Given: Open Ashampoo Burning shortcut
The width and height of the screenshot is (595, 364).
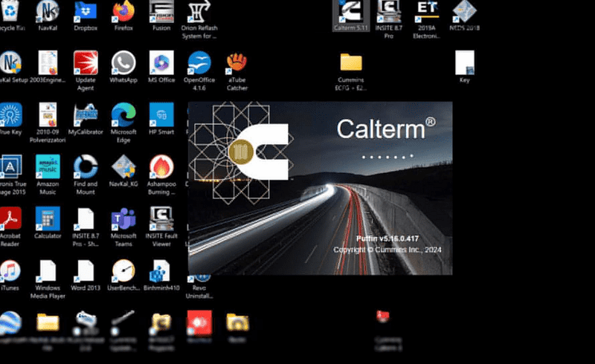Looking at the screenshot, I should [x=161, y=175].
